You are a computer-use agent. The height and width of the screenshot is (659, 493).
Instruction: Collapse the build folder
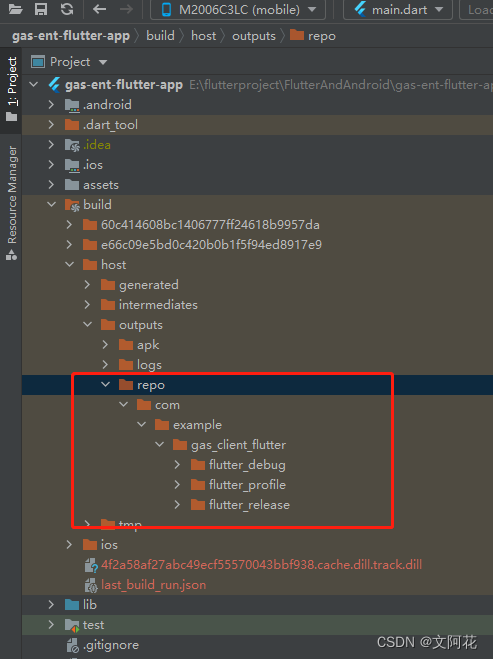coord(51,204)
